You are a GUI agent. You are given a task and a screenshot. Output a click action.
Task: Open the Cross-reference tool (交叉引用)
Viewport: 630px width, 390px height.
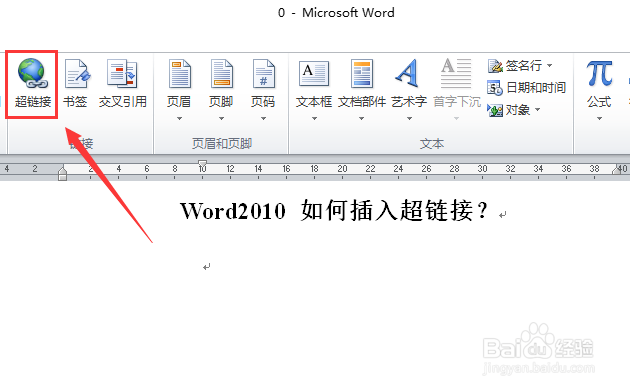[122, 74]
